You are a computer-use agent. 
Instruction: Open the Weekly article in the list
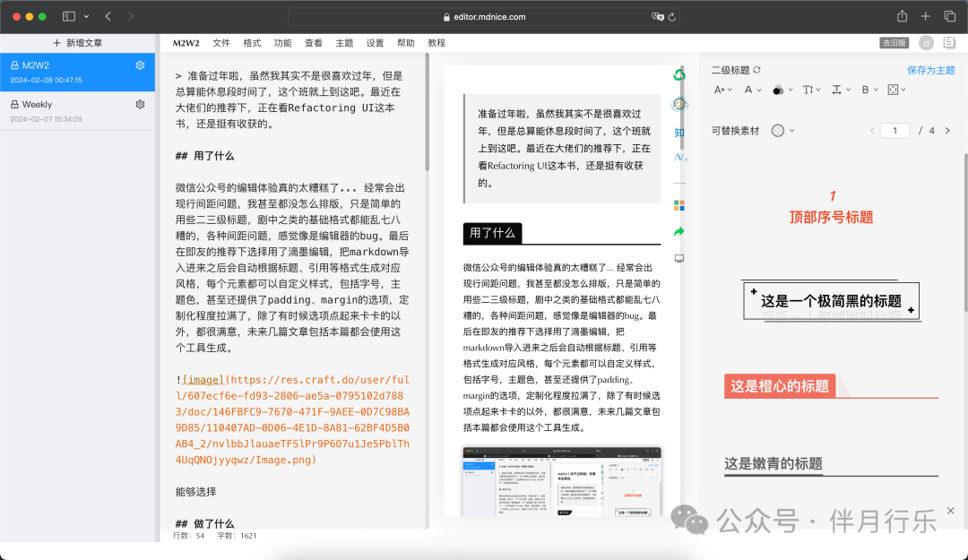tap(78, 110)
